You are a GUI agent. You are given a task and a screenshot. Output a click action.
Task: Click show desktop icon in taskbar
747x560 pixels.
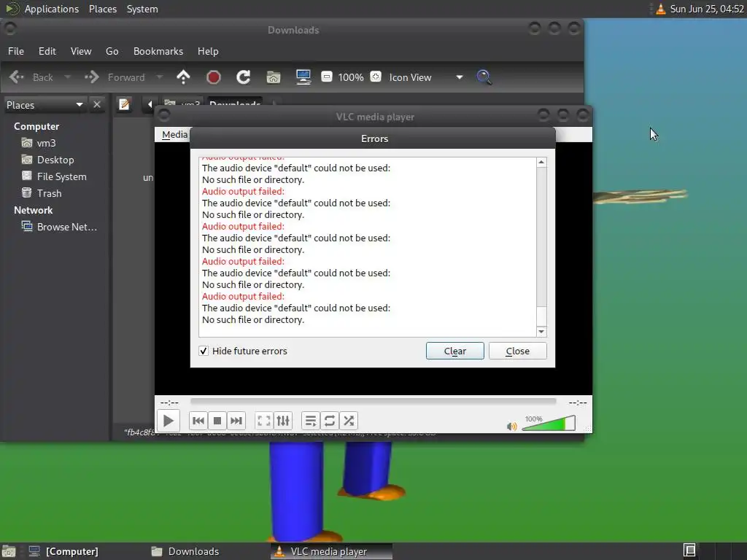(9, 551)
